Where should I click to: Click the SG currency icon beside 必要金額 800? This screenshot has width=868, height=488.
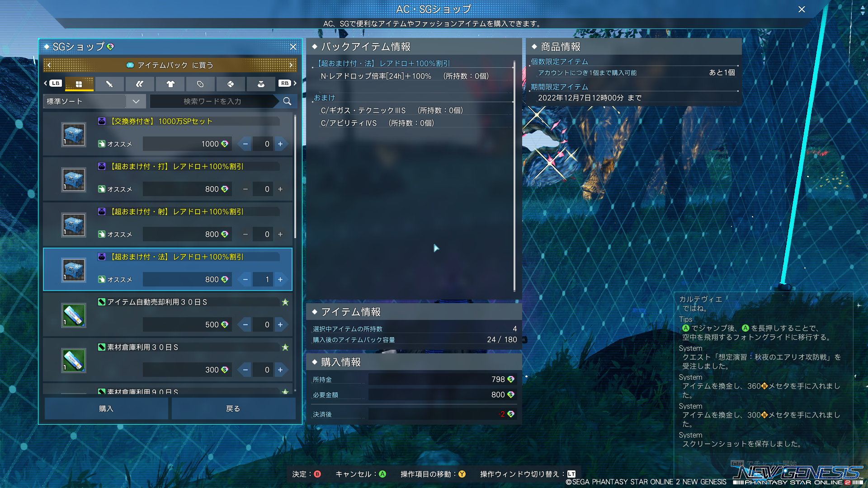click(x=511, y=394)
